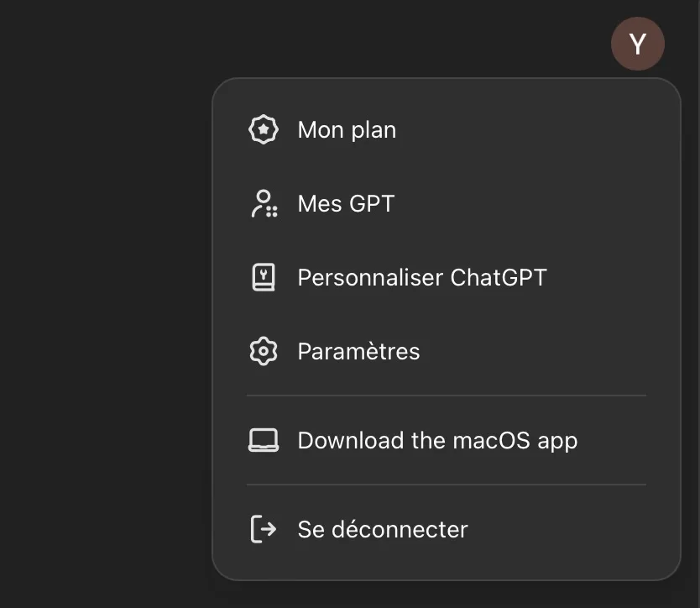This screenshot has width=700, height=608.
Task: Click the "Personnaliser ChatGPT" text label
Action: click(422, 278)
